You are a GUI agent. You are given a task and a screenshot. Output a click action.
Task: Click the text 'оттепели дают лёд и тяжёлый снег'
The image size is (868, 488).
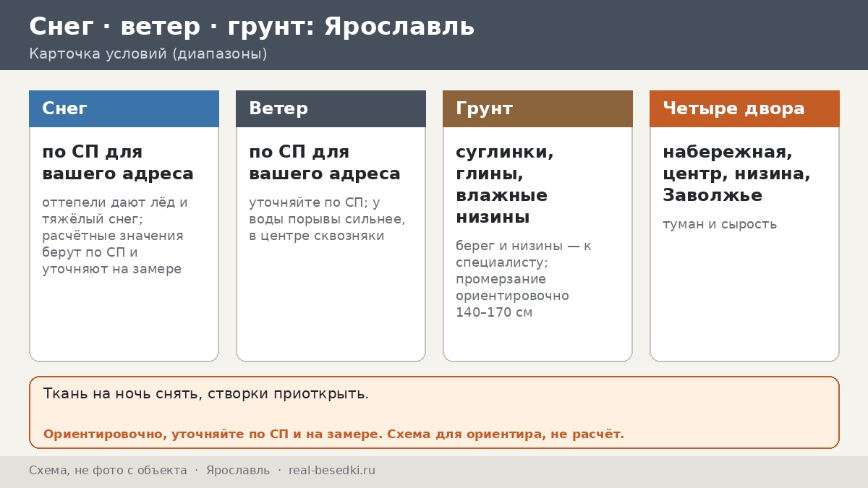(x=114, y=211)
